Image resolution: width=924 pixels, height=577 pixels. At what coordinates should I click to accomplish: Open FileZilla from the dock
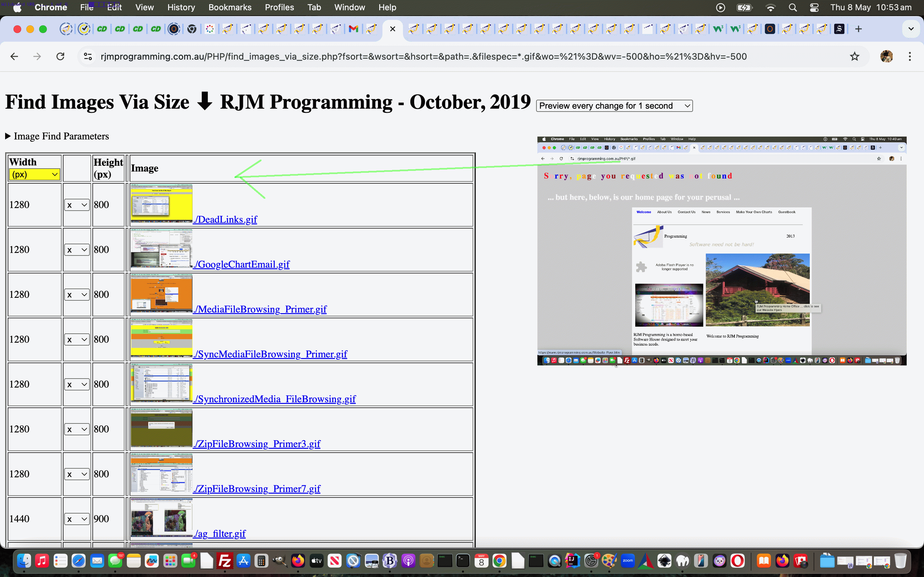tap(225, 561)
